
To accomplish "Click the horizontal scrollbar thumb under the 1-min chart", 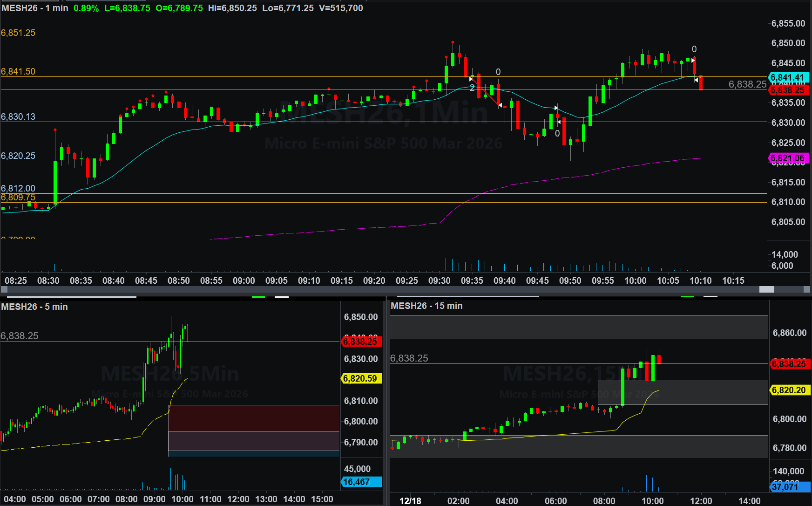I will pos(766,289).
